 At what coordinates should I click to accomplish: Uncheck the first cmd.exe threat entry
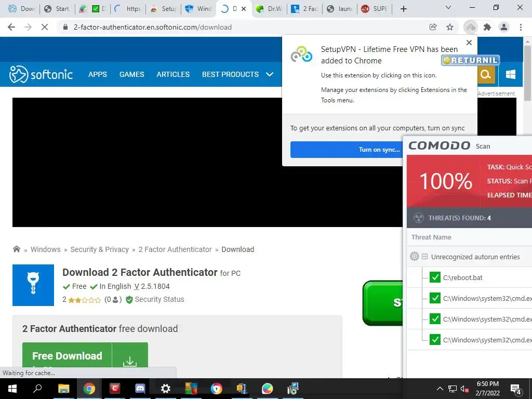pos(435,298)
